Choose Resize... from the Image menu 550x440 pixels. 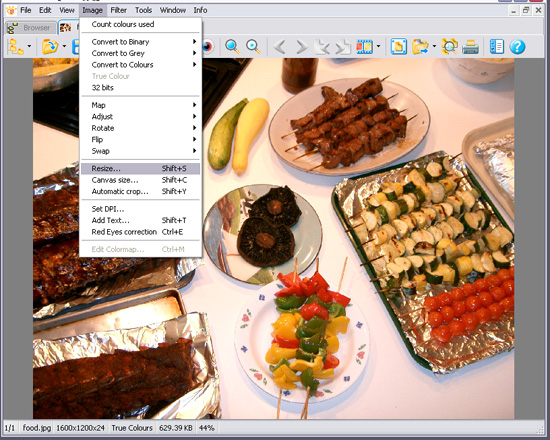tap(140, 168)
